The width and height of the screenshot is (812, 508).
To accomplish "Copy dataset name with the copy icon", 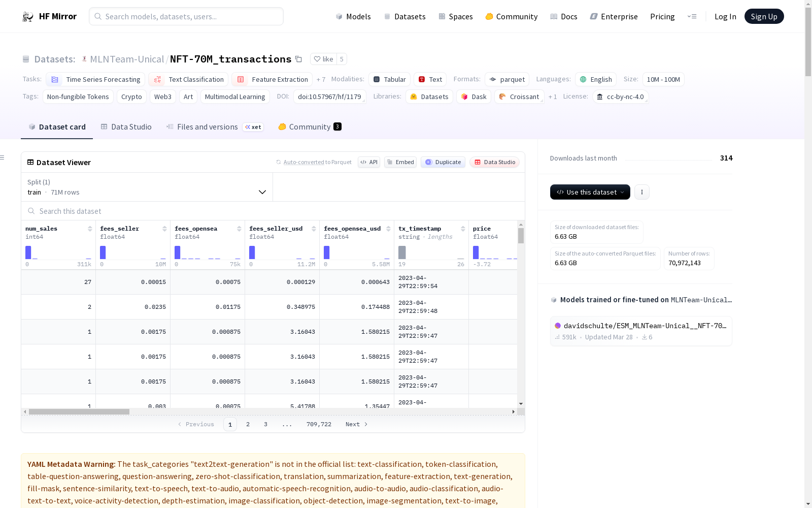I will point(298,59).
